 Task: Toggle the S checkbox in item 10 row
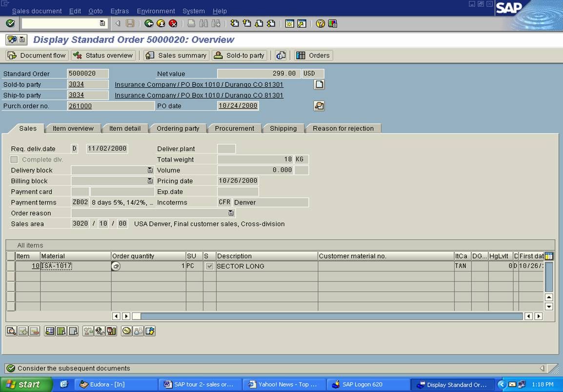pos(210,266)
